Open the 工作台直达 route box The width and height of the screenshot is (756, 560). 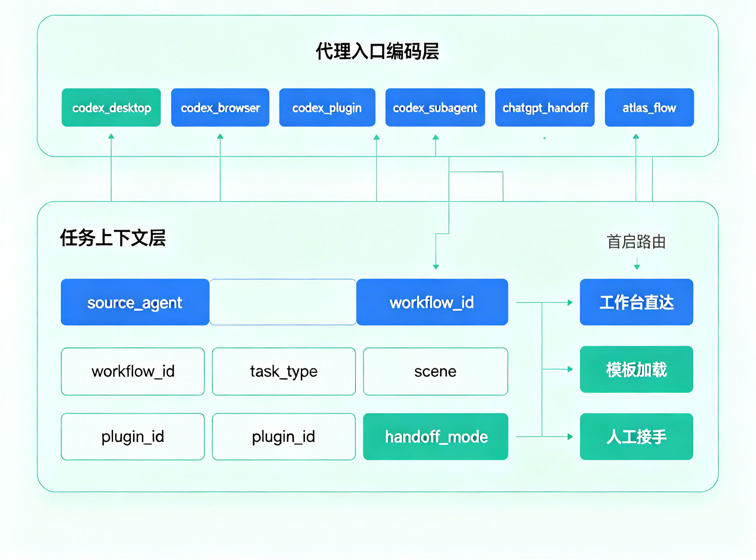pos(636,303)
